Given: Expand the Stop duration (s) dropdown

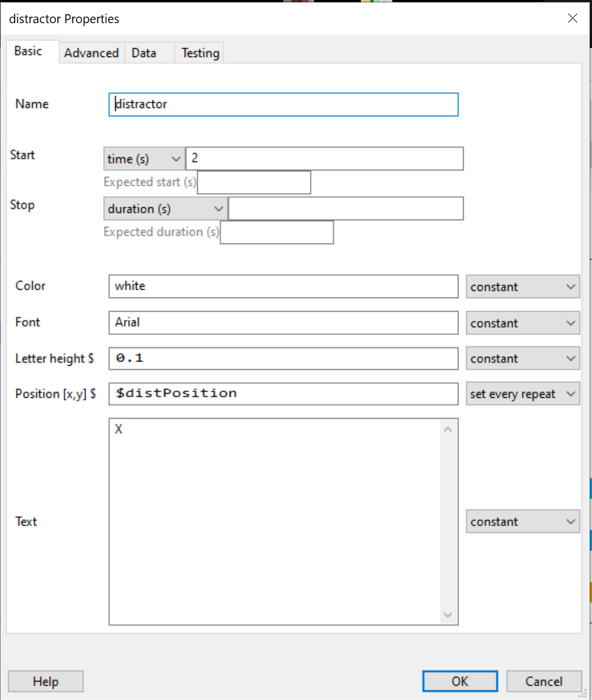Looking at the screenshot, I should pos(165,209).
